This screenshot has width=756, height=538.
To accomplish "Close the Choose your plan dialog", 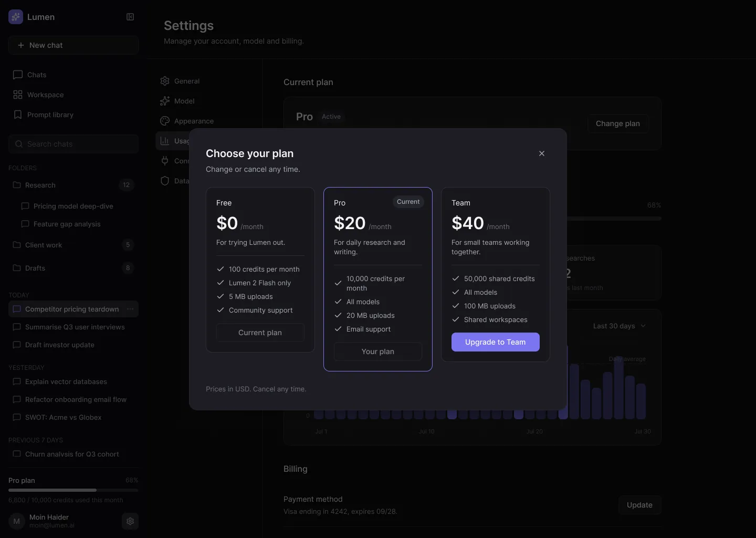I will click(542, 153).
